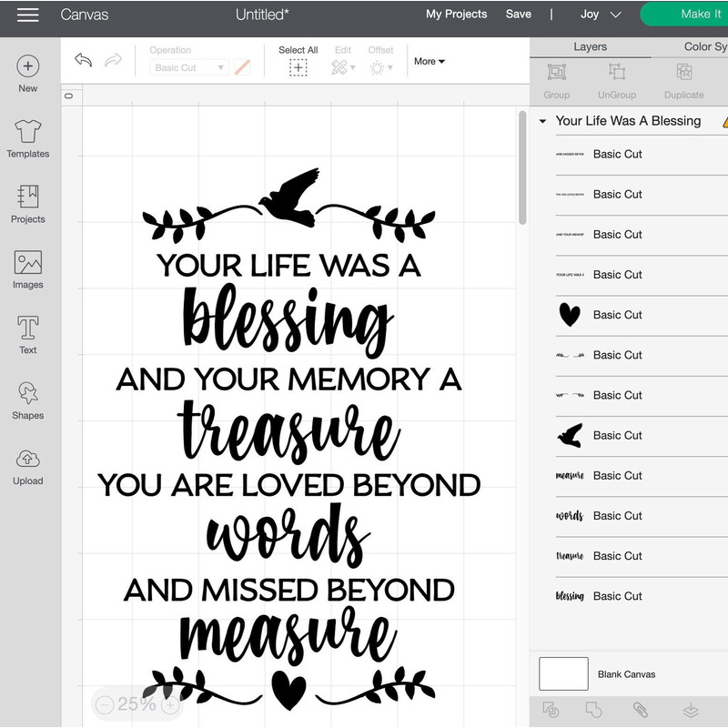Open the Images library
This screenshot has height=728, width=728.
coord(27,267)
